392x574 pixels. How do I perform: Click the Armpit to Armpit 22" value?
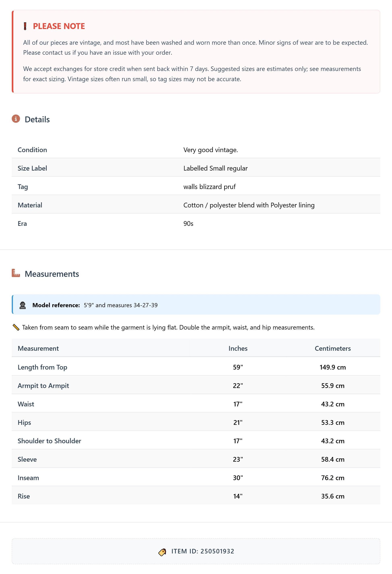(x=238, y=386)
